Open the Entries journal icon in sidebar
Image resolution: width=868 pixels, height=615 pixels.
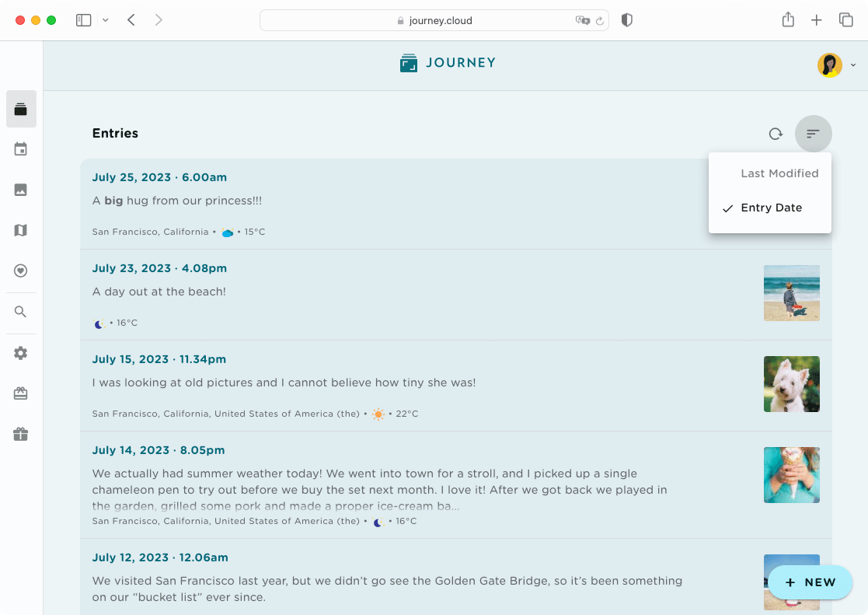pyautogui.click(x=21, y=109)
